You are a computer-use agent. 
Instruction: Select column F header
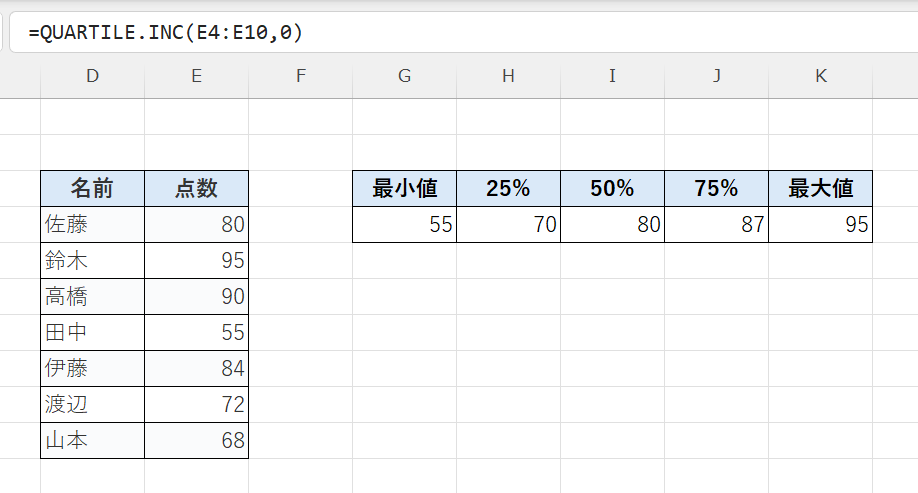point(300,76)
